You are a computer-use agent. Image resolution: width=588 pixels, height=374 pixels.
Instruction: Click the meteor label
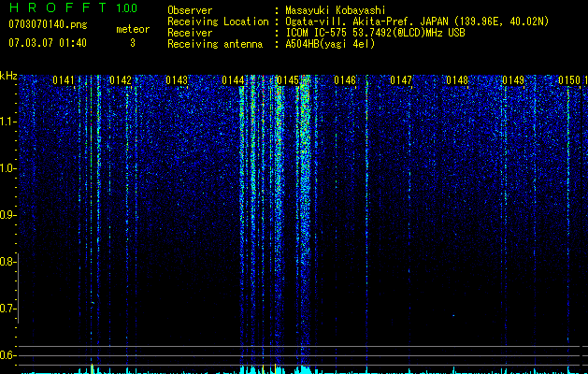tap(133, 29)
